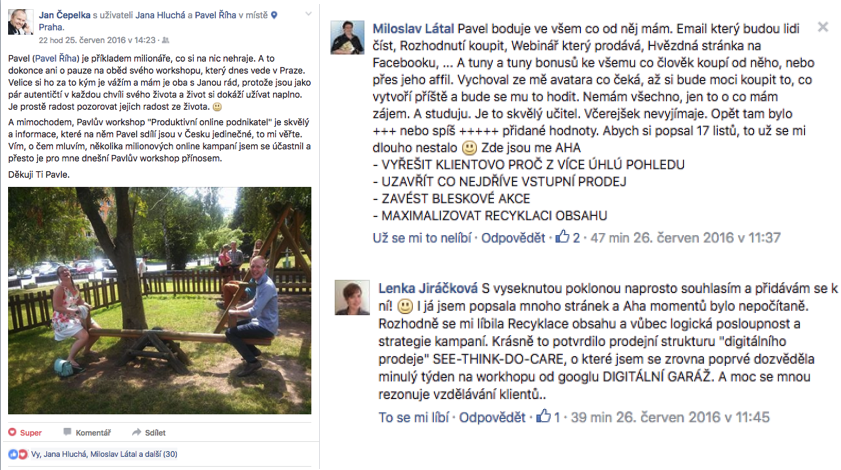Click the Super reaction heart icon
Viewport: 841px width, 470px height.
(x=12, y=432)
